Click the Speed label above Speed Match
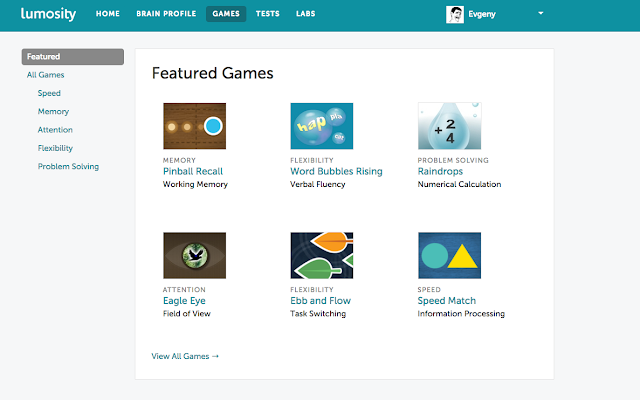This screenshot has height=400, width=640. tap(429, 290)
